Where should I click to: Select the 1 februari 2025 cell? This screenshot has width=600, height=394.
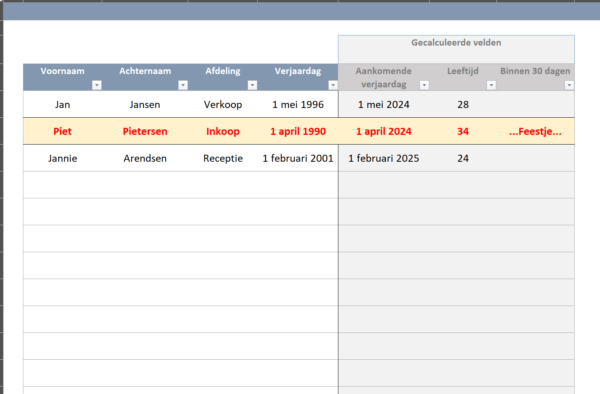click(x=383, y=158)
